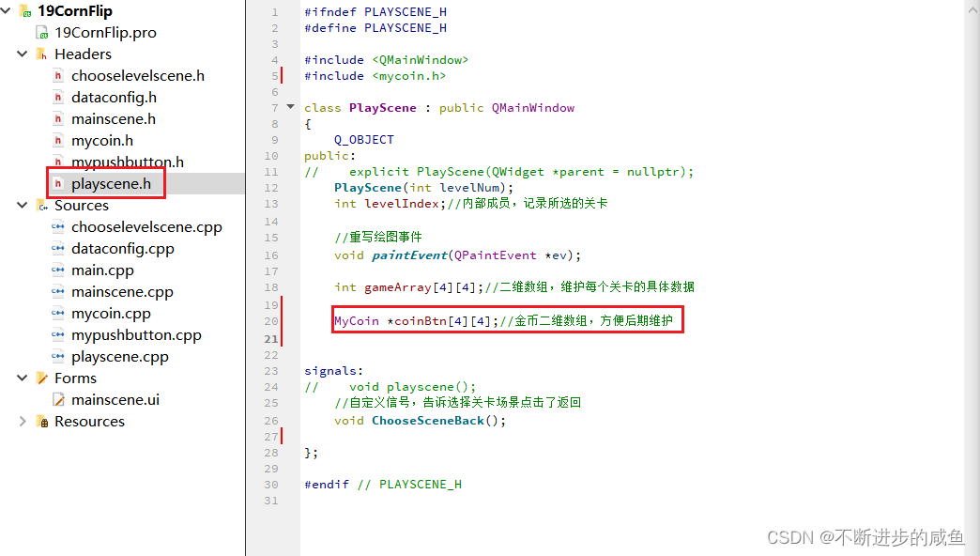Click 'Q_OBJECT' macro on line 9

point(364,140)
